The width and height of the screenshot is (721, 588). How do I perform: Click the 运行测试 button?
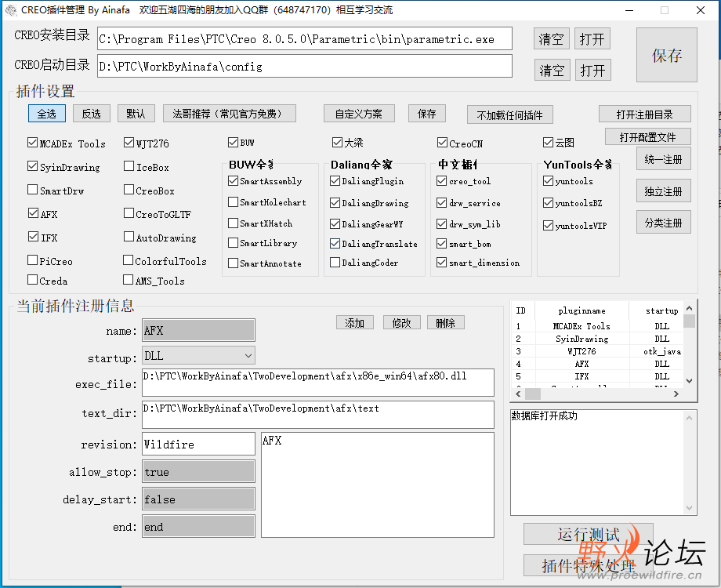tap(588, 535)
